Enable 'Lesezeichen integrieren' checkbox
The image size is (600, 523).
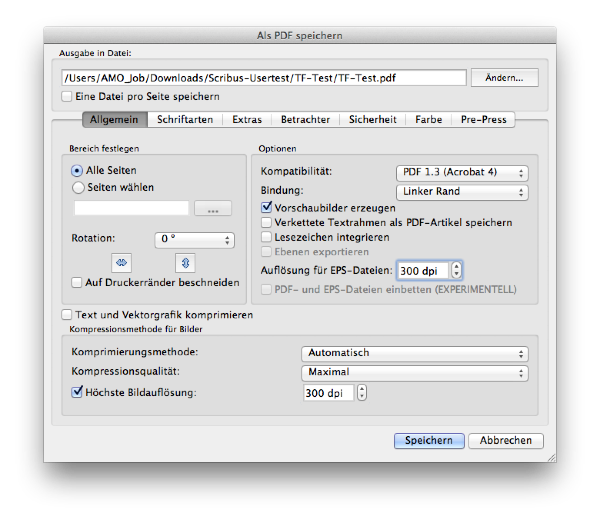tap(267, 238)
